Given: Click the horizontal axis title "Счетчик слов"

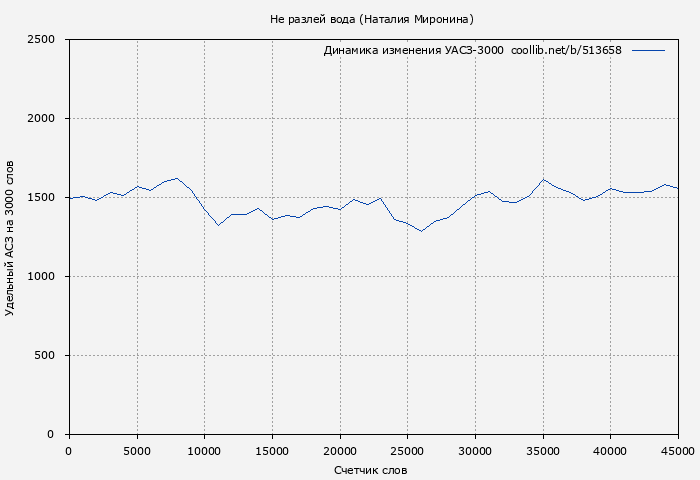Looking at the screenshot, I should pyautogui.click(x=371, y=470).
